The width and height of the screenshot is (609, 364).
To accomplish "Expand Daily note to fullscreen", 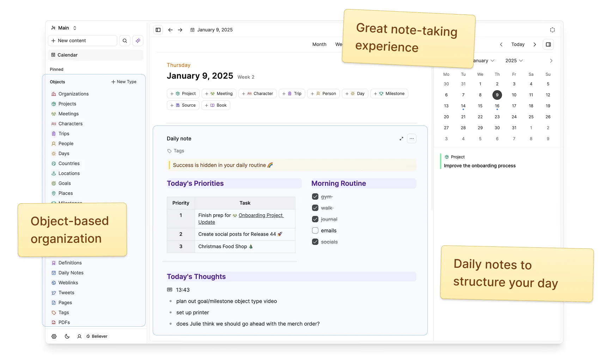I will pos(401,138).
